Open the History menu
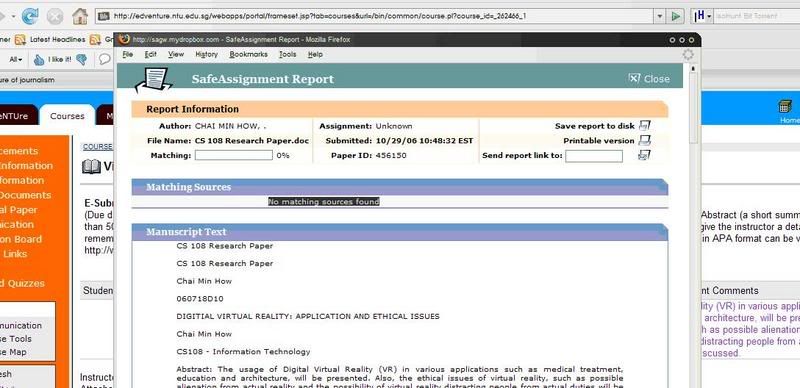 click(206, 54)
